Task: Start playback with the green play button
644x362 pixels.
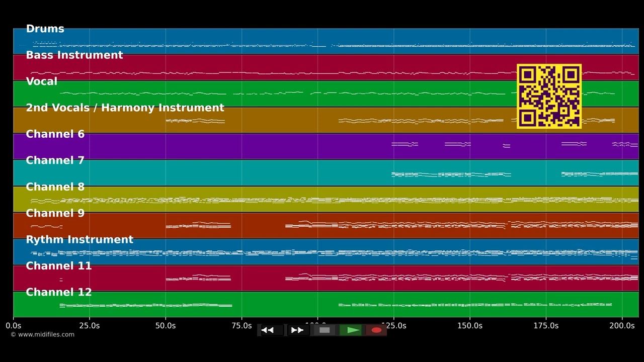Action: click(351, 330)
